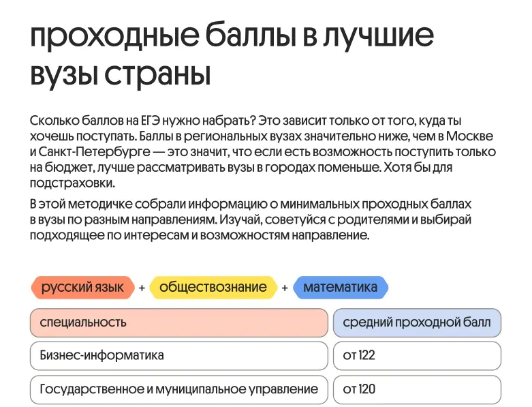
Task: Click plus sign between обществознание and математика
Action: [285, 288]
